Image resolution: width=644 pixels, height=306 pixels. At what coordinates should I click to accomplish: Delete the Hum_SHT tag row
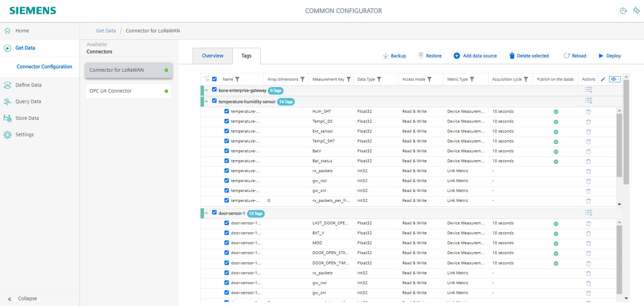(x=588, y=112)
